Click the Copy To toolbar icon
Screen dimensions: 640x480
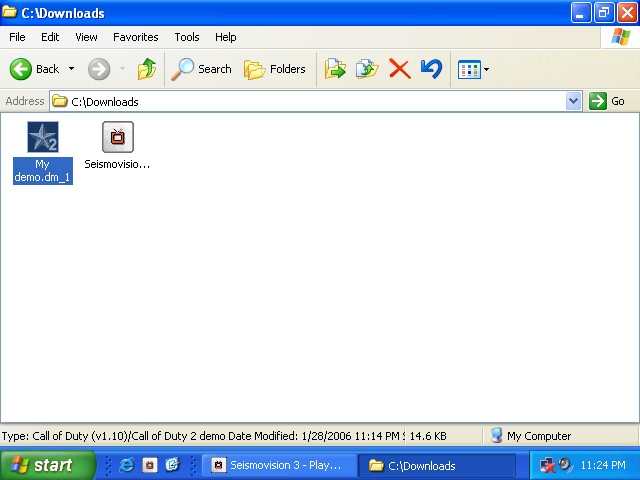point(367,69)
